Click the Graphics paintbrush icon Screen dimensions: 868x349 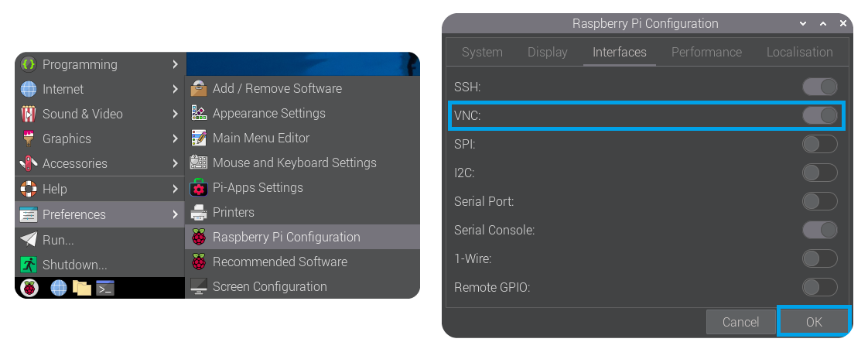[x=28, y=139]
